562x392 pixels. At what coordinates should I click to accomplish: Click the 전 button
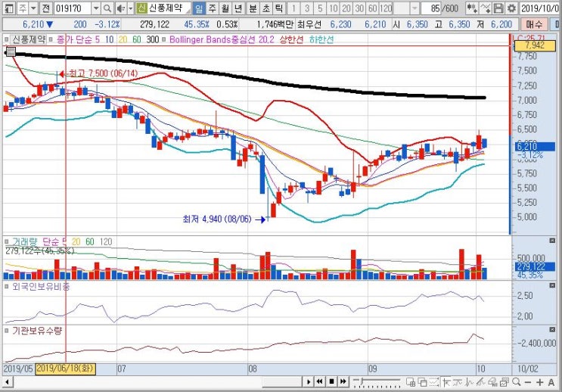click(45, 8)
